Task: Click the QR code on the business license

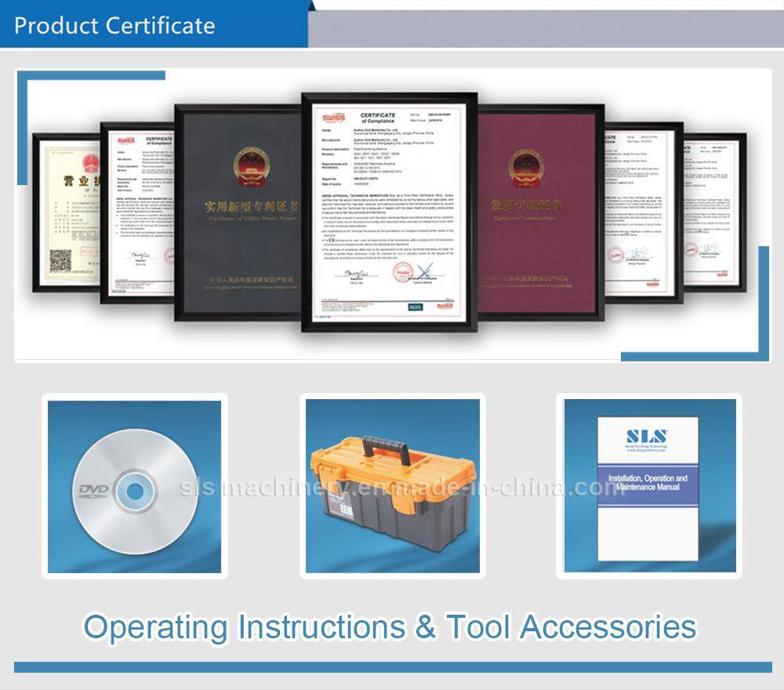Action: pyautogui.click(x=60, y=260)
